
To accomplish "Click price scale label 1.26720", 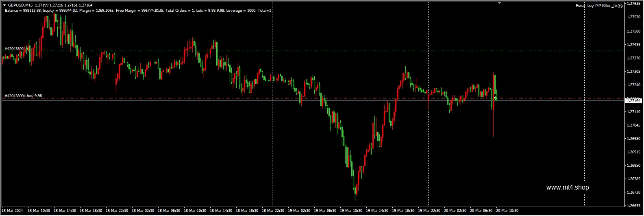I will click(x=634, y=192).
